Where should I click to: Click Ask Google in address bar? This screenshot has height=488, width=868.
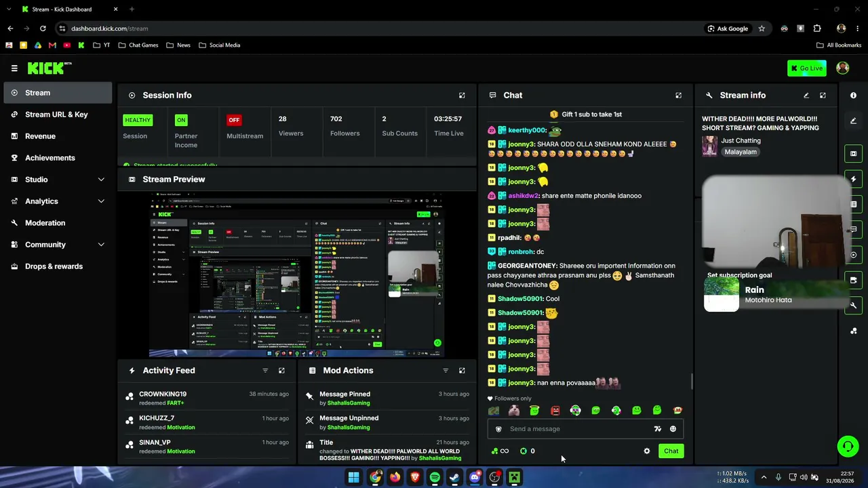click(x=728, y=28)
